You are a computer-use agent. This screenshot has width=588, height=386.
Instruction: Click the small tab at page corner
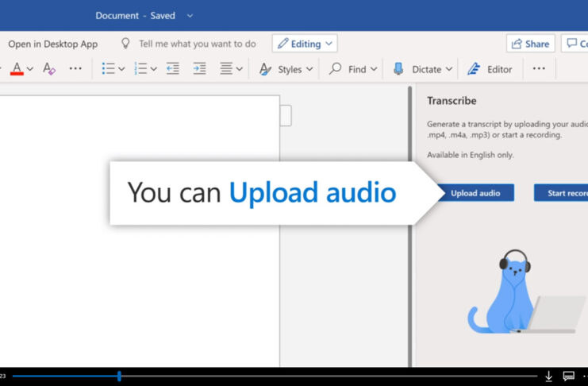[x=286, y=115]
